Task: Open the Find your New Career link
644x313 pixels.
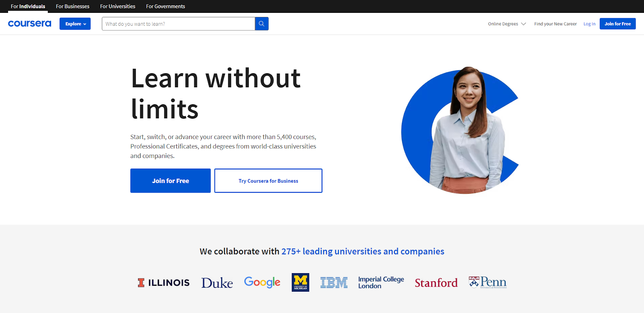Action: 555,24
